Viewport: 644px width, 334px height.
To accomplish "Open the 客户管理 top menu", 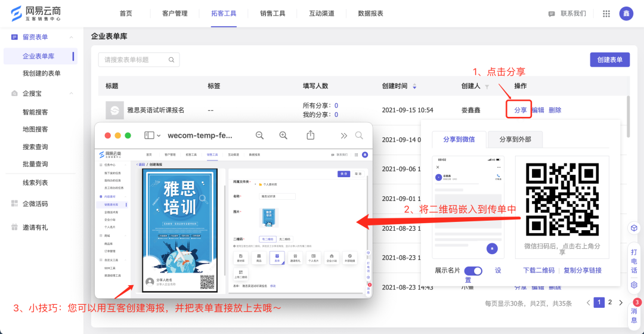I will pyautogui.click(x=175, y=14).
